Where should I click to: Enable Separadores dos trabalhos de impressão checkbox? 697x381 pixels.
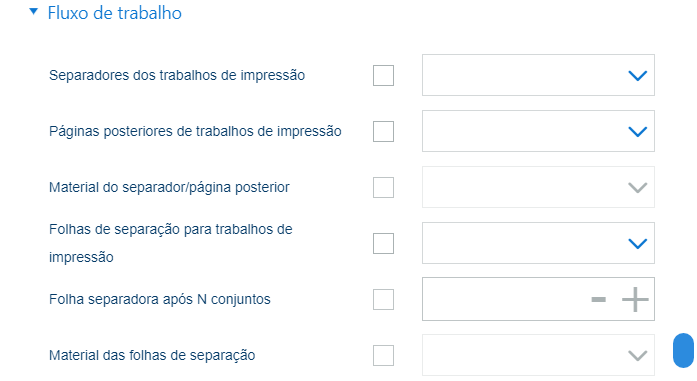(x=383, y=75)
